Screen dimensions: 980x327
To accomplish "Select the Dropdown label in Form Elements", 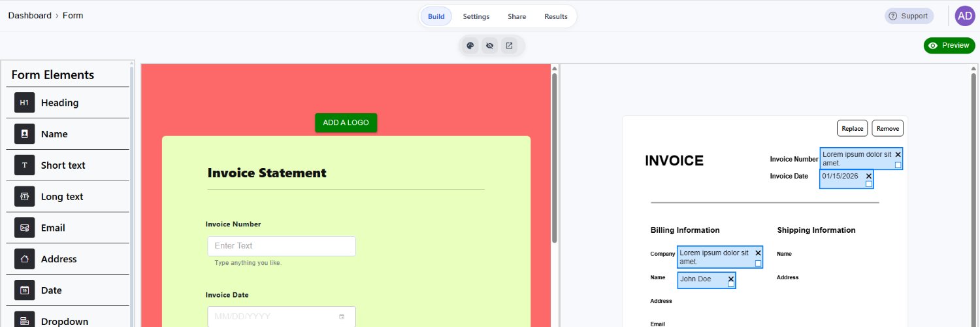I will point(64,321).
